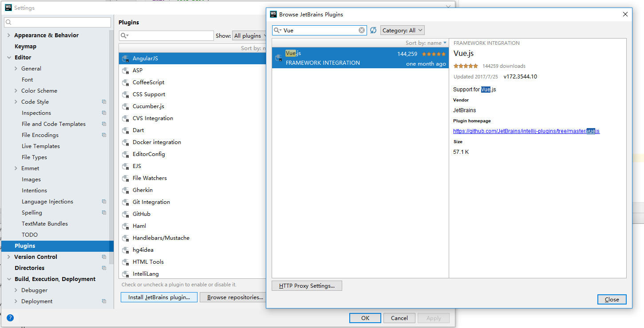Click the ASP plugin icon

(x=126, y=70)
